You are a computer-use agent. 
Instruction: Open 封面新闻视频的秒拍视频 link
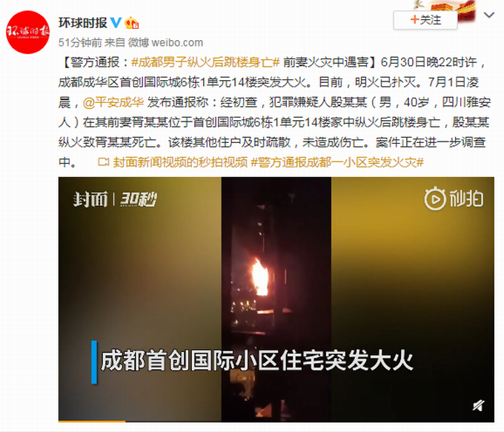(x=180, y=162)
